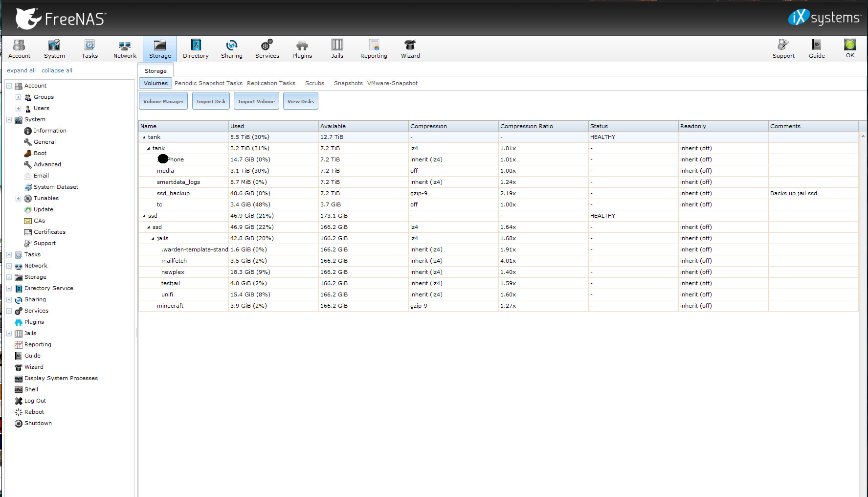The height and width of the screenshot is (497, 868).
Task: Open the Periodic Snapshot Tasks tab
Action: click(208, 83)
